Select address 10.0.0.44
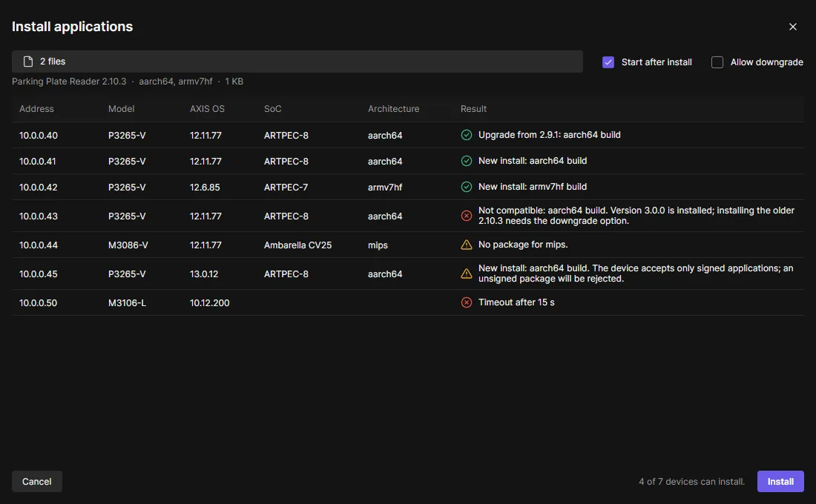Screen dimensions: 816x504 [x=39, y=245]
